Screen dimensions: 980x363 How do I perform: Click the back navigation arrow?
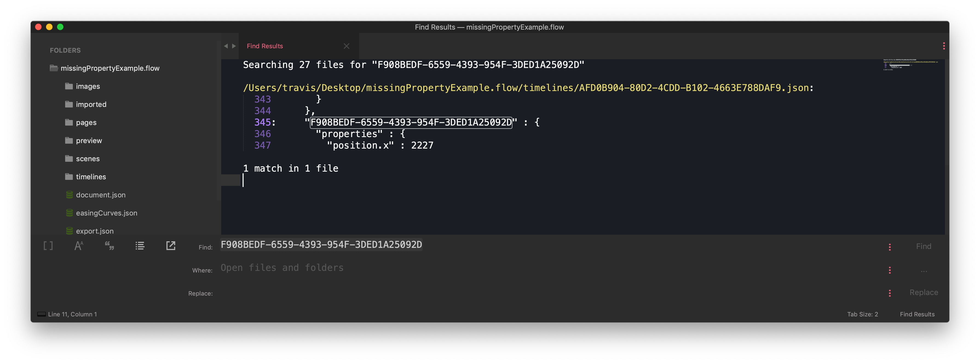[x=226, y=46]
